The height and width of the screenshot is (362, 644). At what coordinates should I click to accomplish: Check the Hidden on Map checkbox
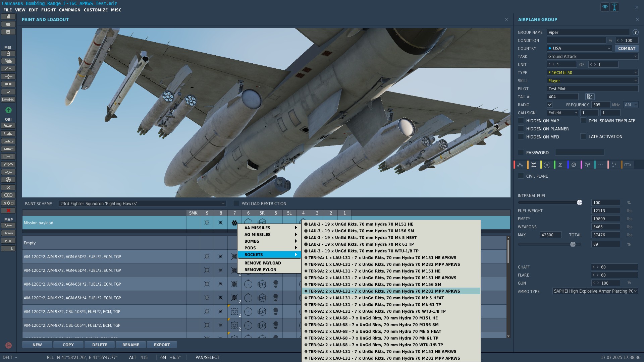[x=521, y=121]
